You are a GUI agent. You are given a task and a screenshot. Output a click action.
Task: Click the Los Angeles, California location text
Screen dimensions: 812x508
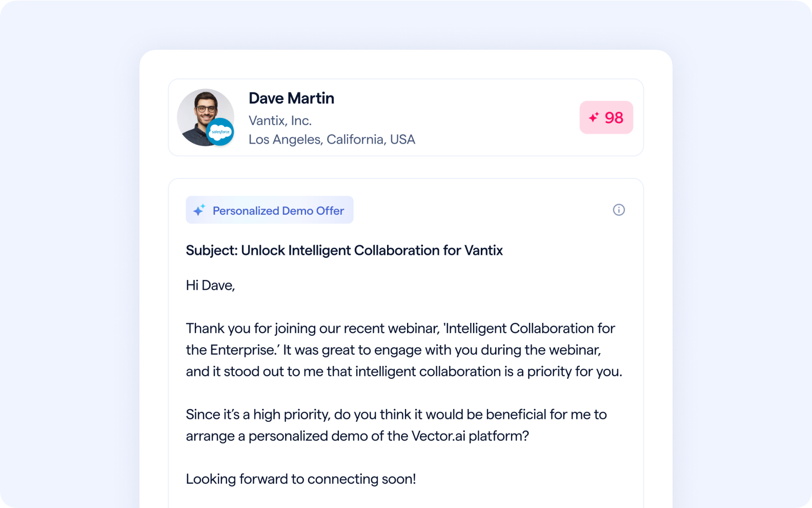pyautogui.click(x=332, y=139)
